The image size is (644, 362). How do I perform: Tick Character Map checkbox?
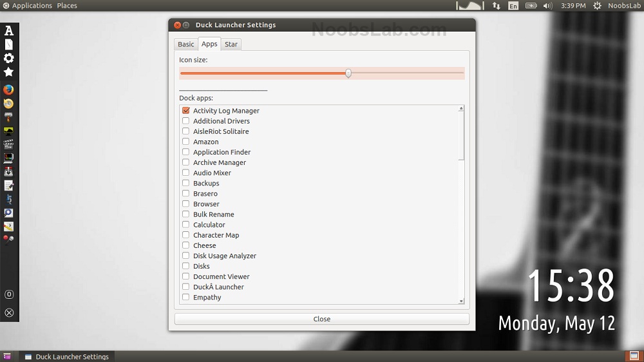coord(186,235)
